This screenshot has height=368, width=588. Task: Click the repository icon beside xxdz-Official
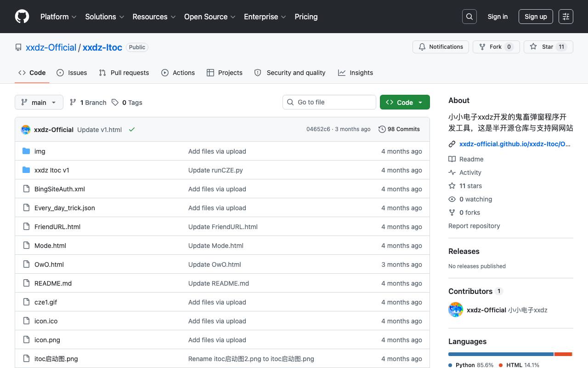tap(18, 47)
